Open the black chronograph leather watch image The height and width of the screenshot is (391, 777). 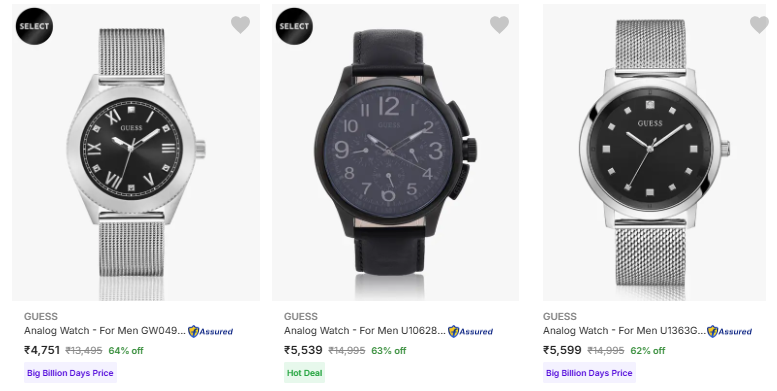pyautogui.click(x=395, y=153)
